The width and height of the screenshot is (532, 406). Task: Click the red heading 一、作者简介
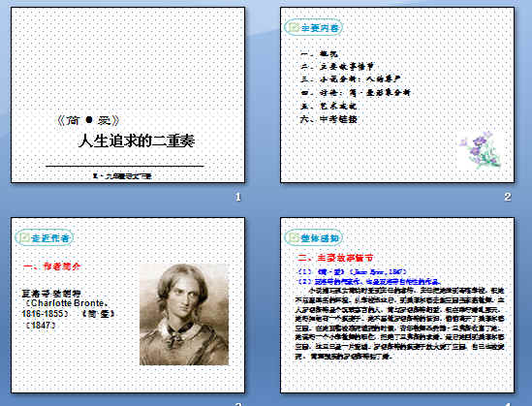click(52, 266)
